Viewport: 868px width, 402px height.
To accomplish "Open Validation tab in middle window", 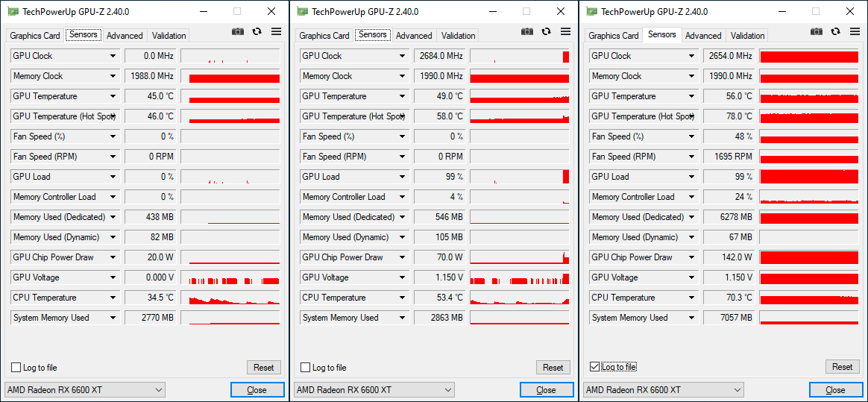I will point(459,36).
